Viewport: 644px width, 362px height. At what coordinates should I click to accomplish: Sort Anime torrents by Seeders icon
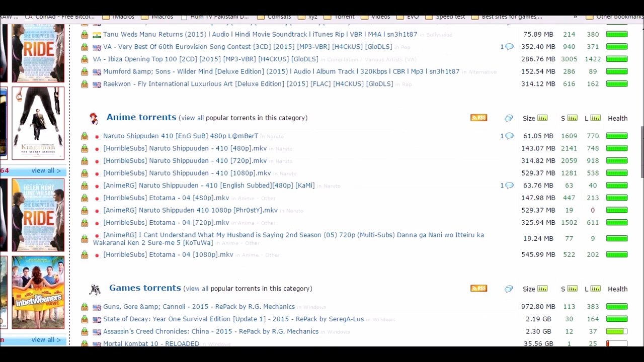tap(572, 118)
